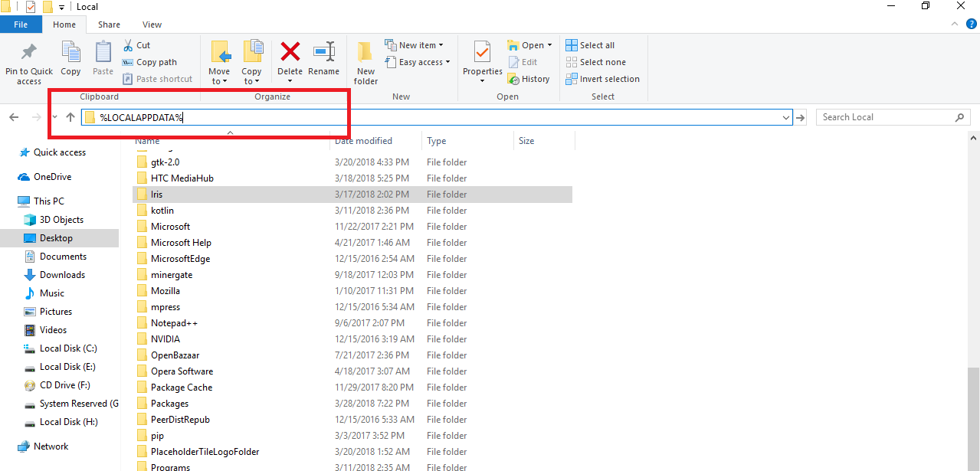Select the Notepad++ folder

pos(175,323)
